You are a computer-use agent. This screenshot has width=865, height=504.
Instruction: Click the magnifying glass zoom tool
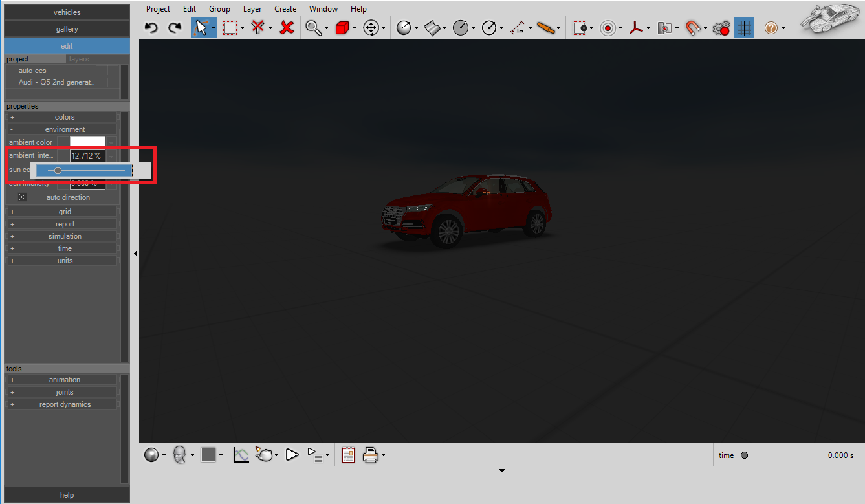click(314, 28)
